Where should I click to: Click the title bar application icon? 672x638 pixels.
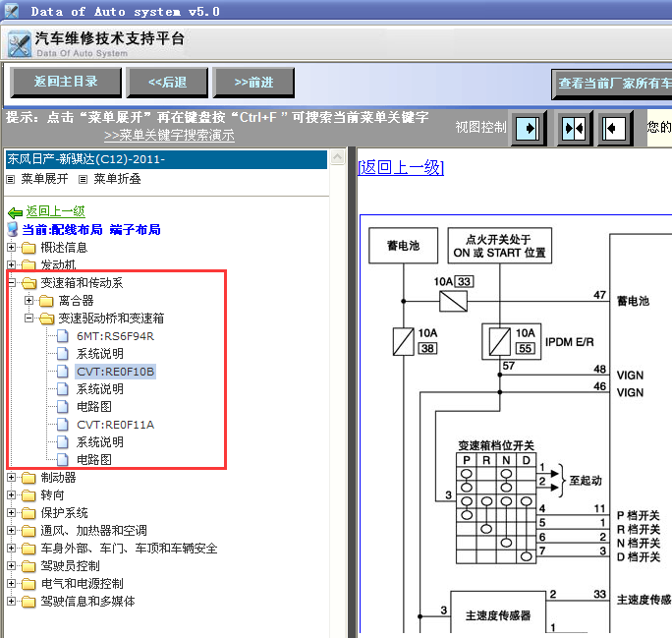pyautogui.click(x=12, y=10)
